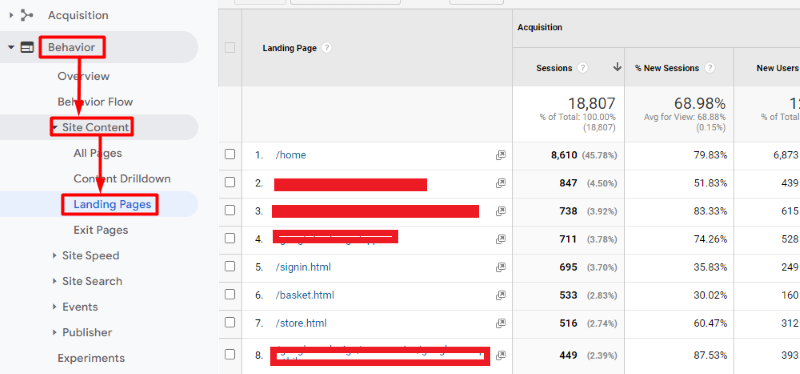
Task: Click the Acquisition label in sidebar
Action: coord(78,15)
